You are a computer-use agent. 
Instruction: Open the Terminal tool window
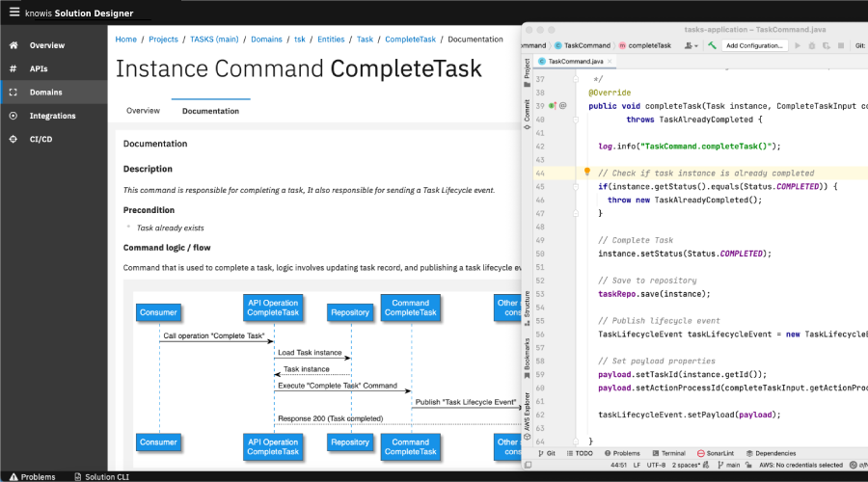coord(668,453)
